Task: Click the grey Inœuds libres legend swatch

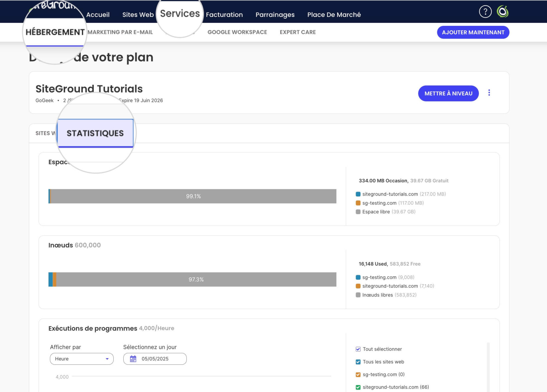Action: (x=358, y=295)
